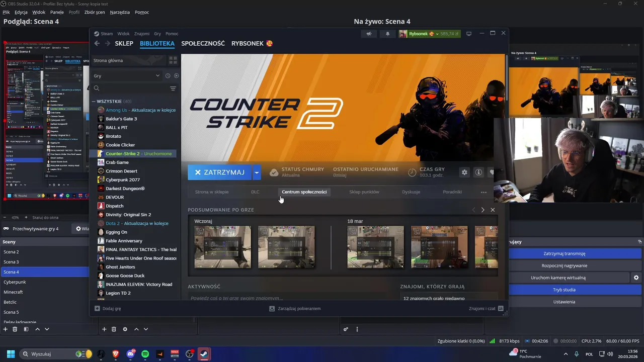Filter library by ready to play icon
Screen dimensions: 644x362
(x=176, y=76)
